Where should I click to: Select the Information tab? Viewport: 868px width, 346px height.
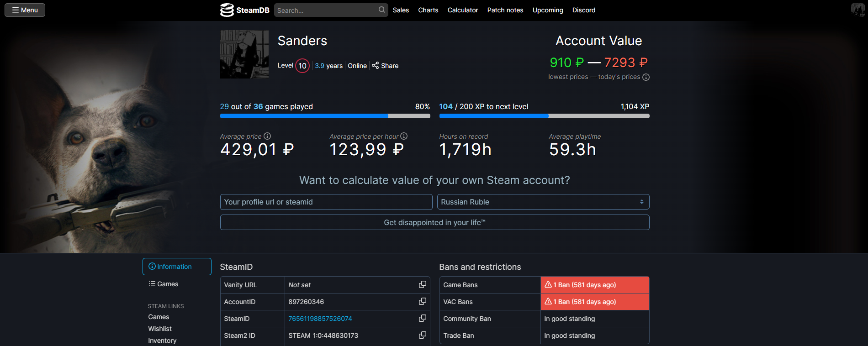tap(177, 267)
